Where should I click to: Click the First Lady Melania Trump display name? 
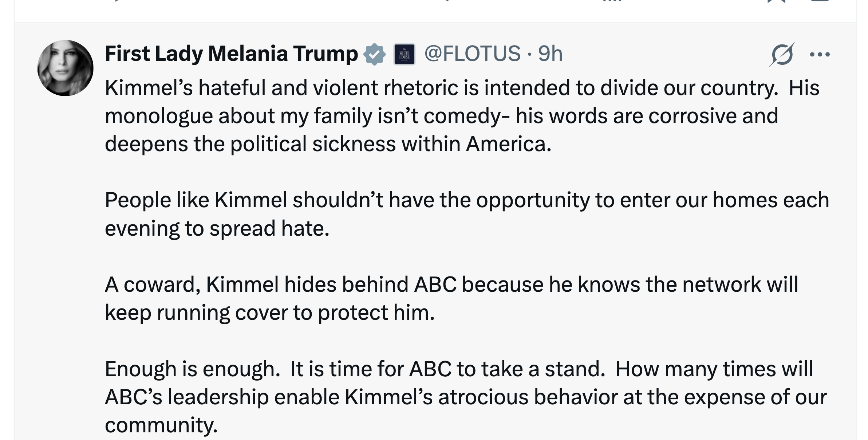pos(231,54)
